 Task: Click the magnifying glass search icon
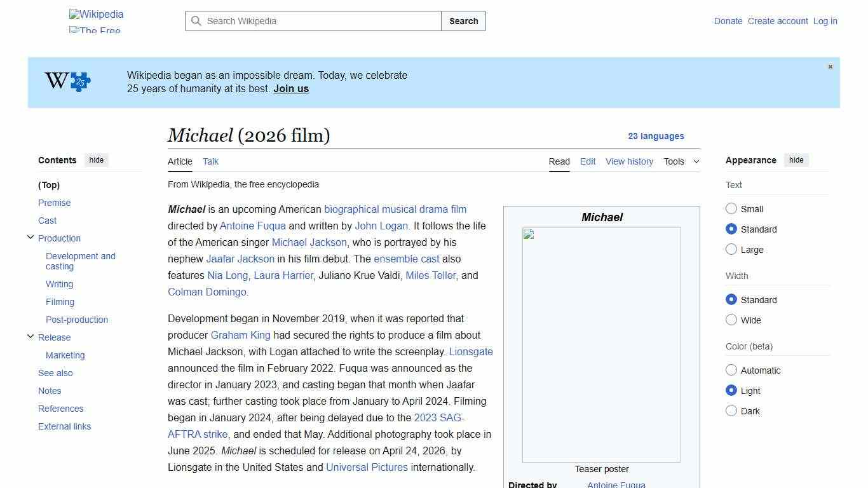[x=197, y=21]
